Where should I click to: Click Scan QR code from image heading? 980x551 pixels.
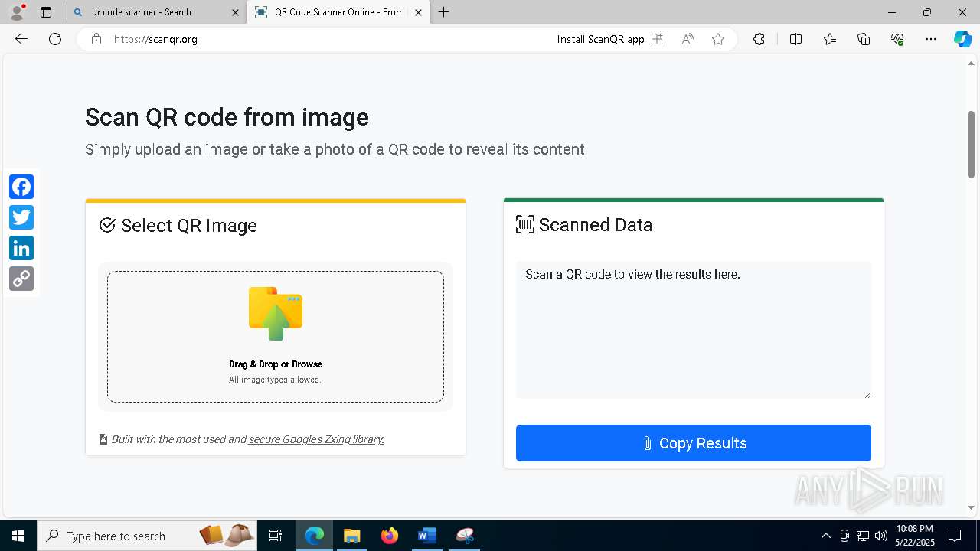tap(227, 117)
